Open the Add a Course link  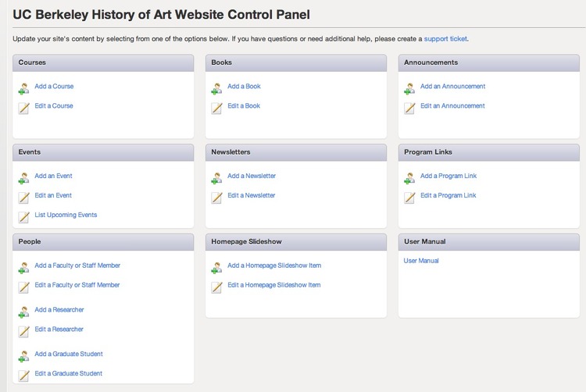(54, 86)
